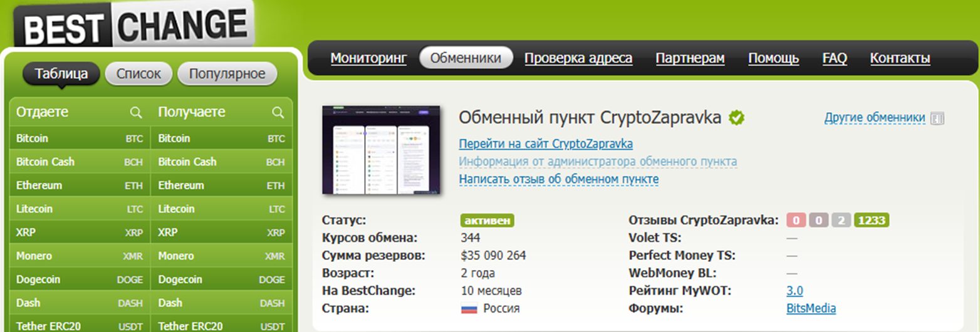The image size is (980, 332).
Task: Select Dash in Отдаете column
Action: point(80,303)
